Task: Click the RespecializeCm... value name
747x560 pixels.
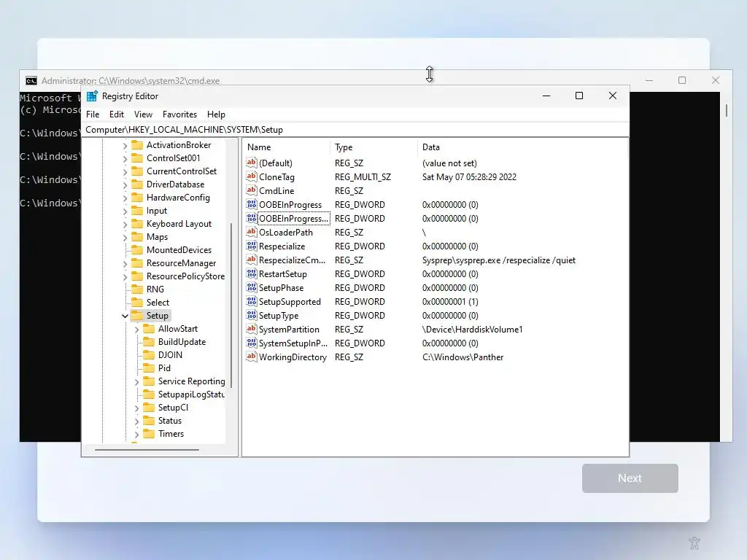Action: tap(292, 260)
